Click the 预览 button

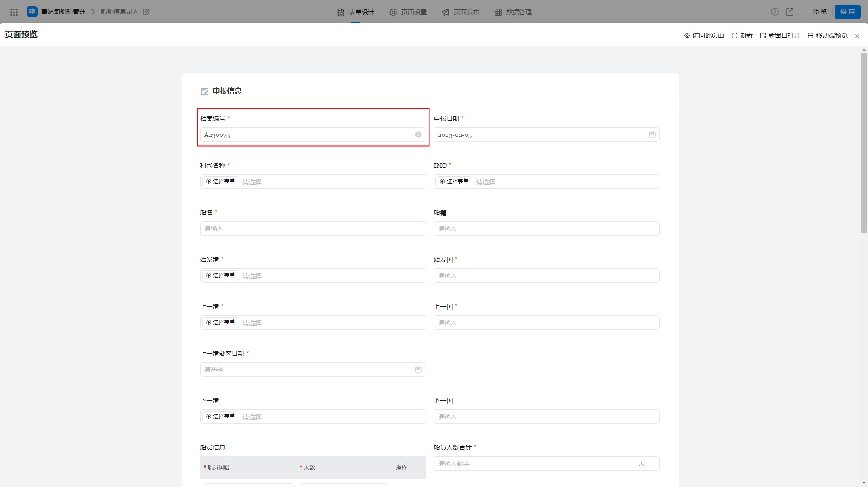(x=819, y=12)
